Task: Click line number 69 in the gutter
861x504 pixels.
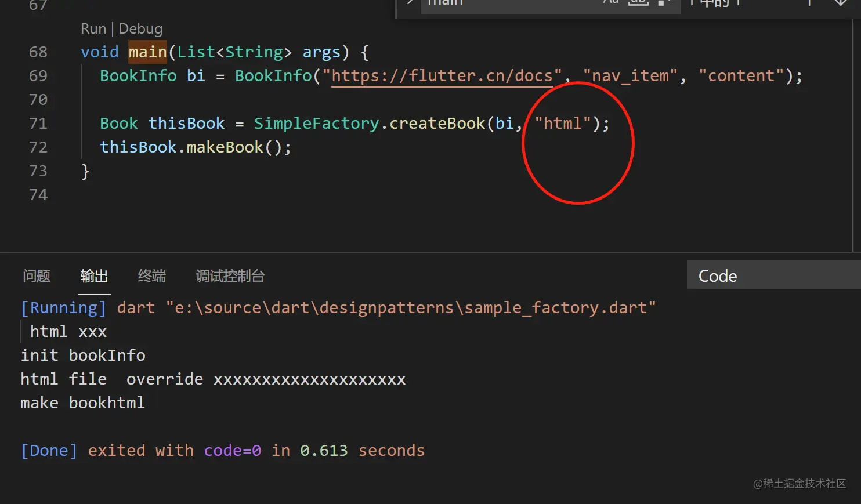Action: pyautogui.click(x=38, y=76)
